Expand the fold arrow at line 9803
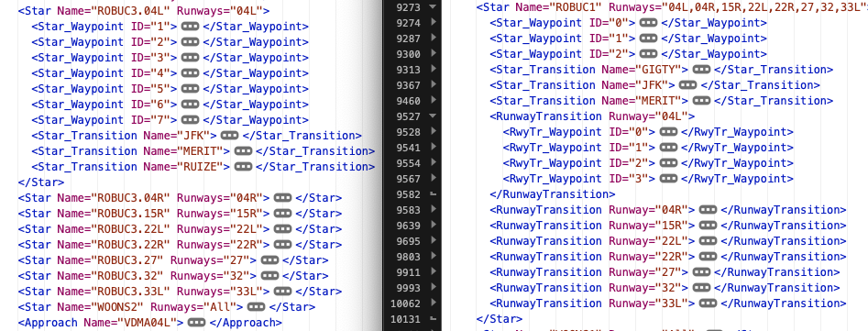868x331 pixels. tap(433, 257)
